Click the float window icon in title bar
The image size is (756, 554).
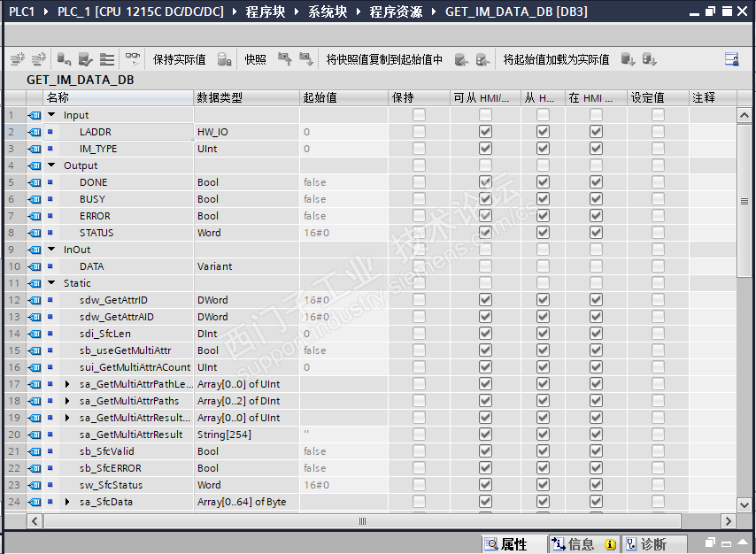[710, 12]
